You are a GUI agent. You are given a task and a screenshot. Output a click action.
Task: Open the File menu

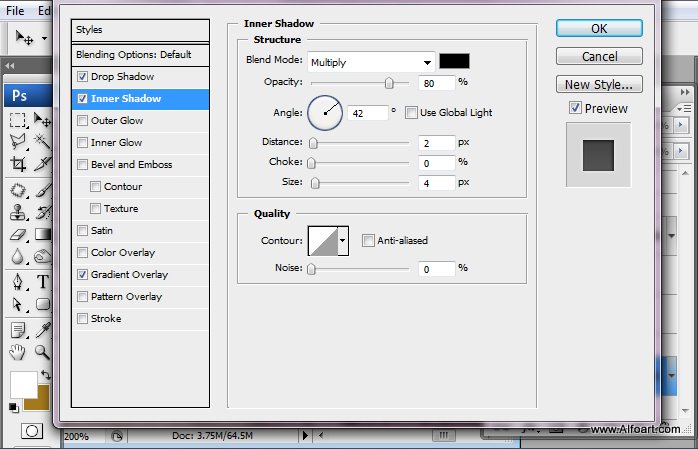(x=15, y=10)
